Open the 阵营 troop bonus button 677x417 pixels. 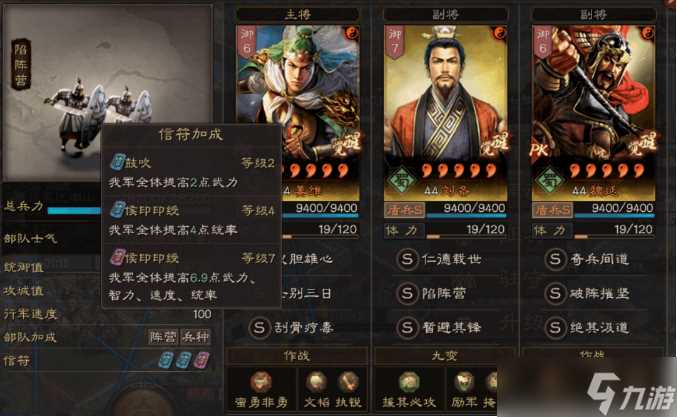coord(163,337)
